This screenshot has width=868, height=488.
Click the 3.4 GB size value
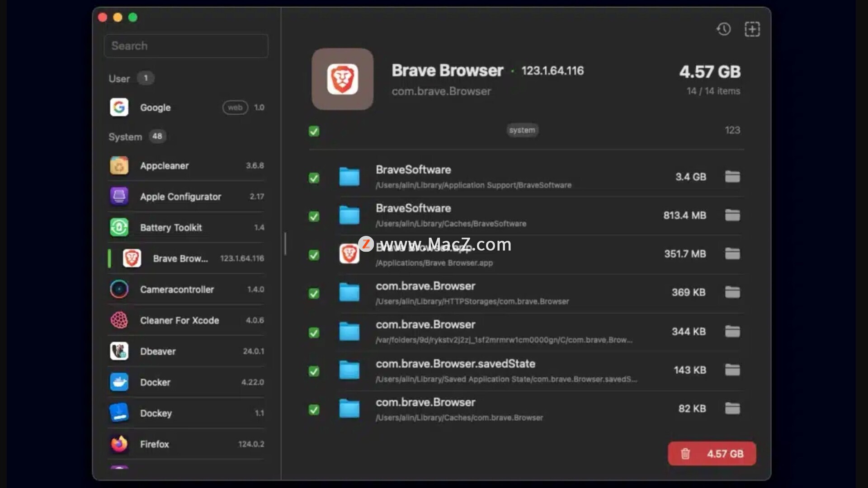tap(691, 177)
